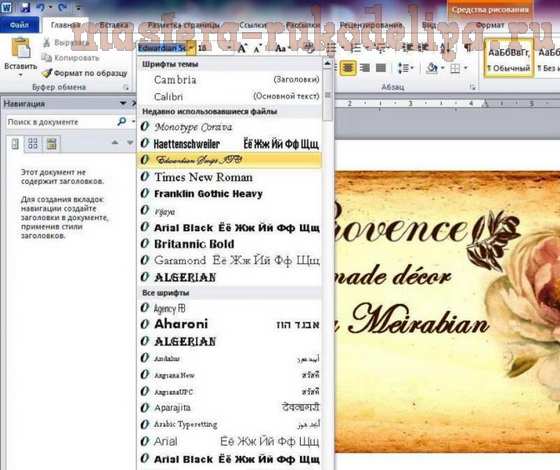
Task: Click the Word application icon in title bar
Action: point(6,8)
